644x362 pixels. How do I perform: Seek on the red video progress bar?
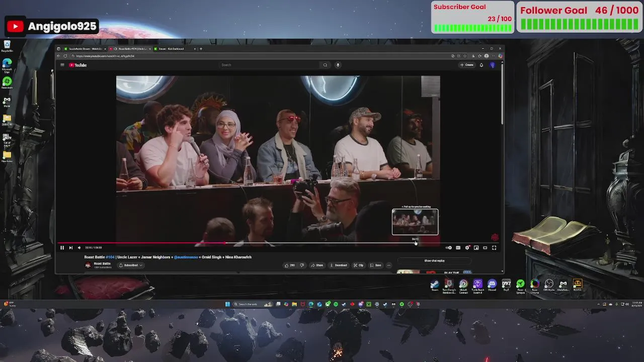(278, 243)
